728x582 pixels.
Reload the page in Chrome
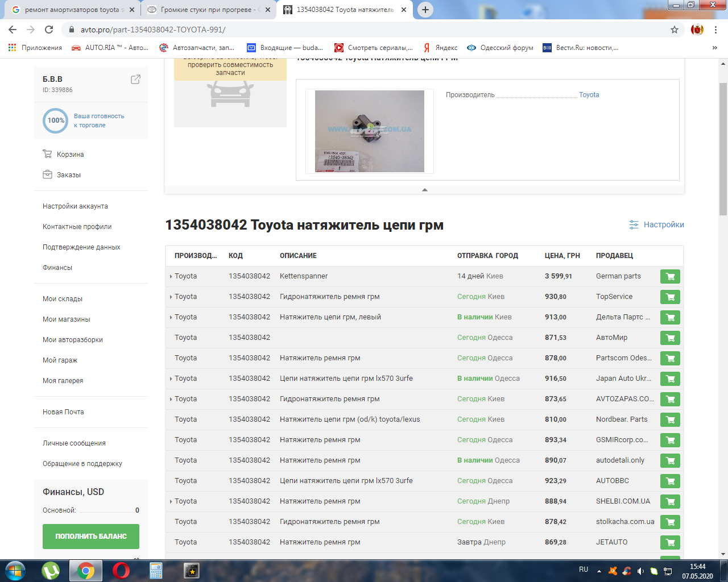pyautogui.click(x=49, y=30)
